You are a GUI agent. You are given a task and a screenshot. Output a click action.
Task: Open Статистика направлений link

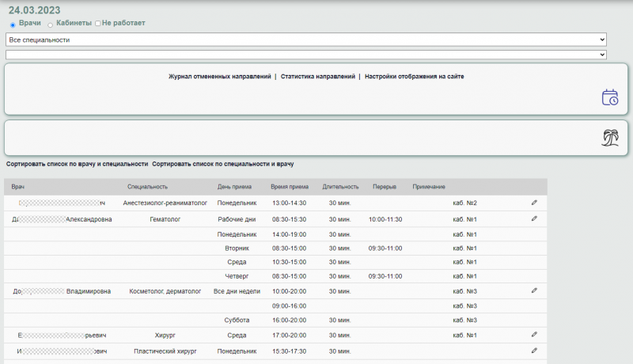click(x=317, y=77)
